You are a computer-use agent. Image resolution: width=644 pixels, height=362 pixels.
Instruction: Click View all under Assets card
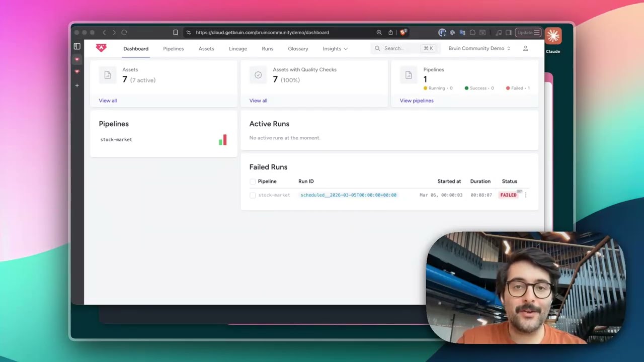(108, 101)
